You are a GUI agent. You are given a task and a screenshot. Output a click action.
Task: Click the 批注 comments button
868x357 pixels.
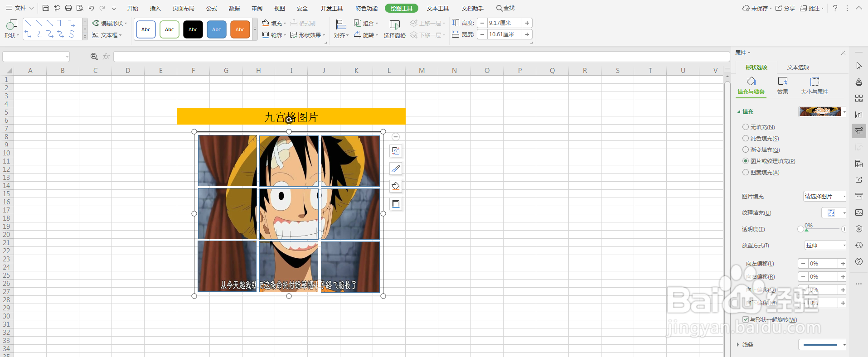coord(812,8)
